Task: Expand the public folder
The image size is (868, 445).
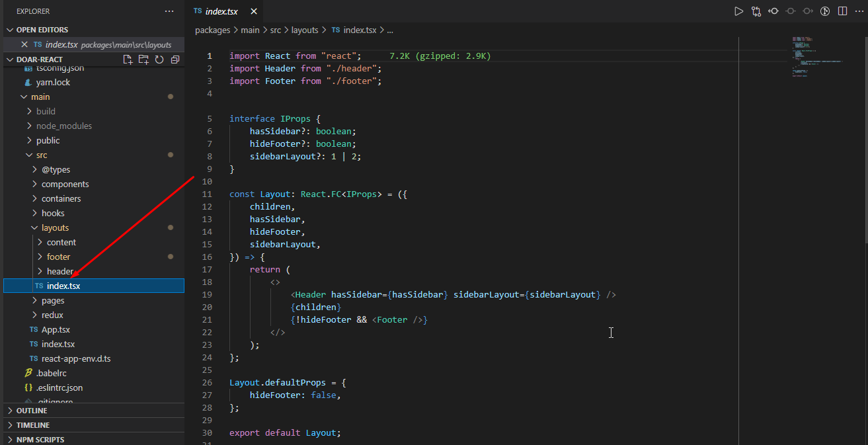Action: click(x=94, y=140)
